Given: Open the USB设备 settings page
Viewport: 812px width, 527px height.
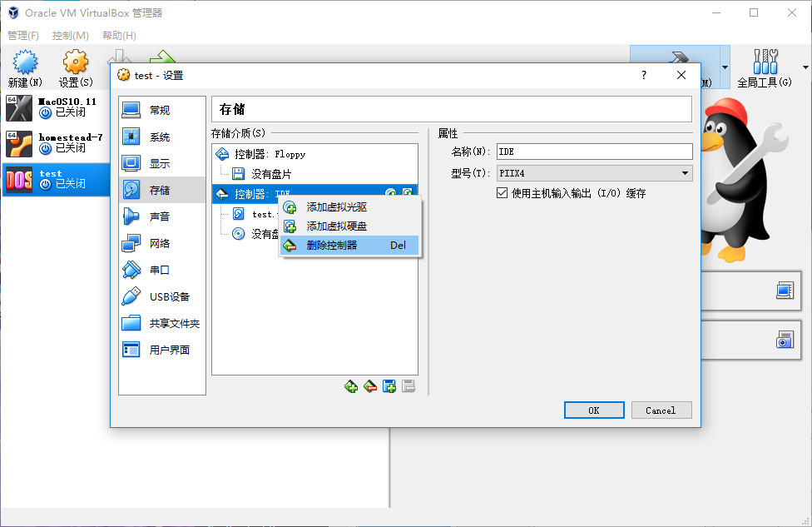Looking at the screenshot, I should tap(169, 296).
